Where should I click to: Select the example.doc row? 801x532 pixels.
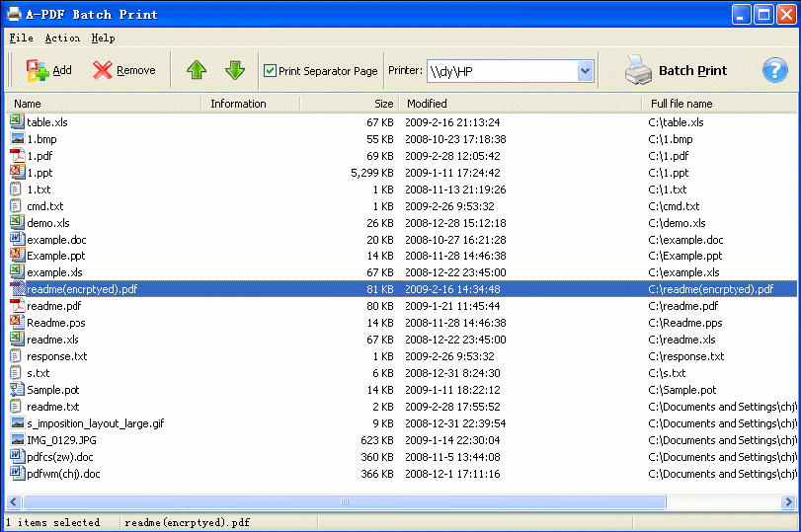[69, 240]
